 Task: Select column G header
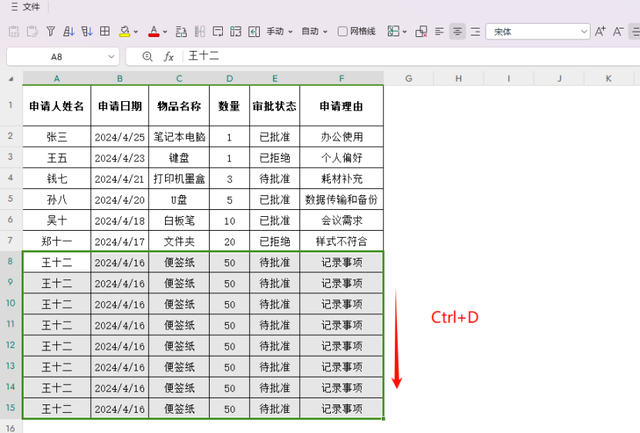pos(409,78)
